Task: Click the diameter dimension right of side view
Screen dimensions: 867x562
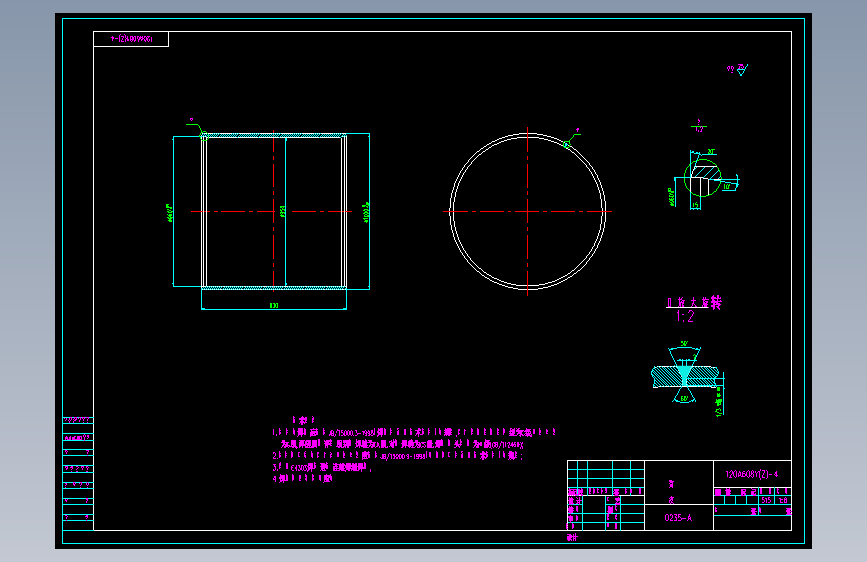Action: (366, 212)
